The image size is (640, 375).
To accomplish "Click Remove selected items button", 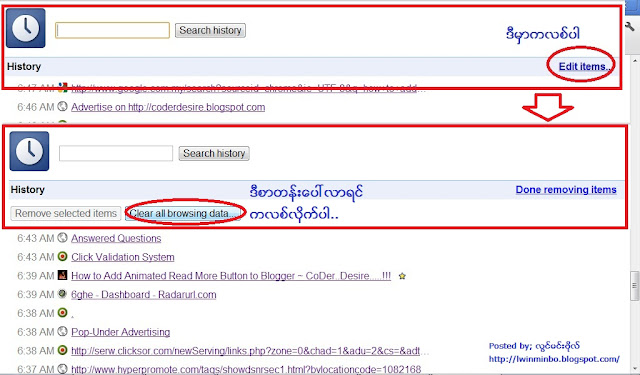I will point(66,213).
